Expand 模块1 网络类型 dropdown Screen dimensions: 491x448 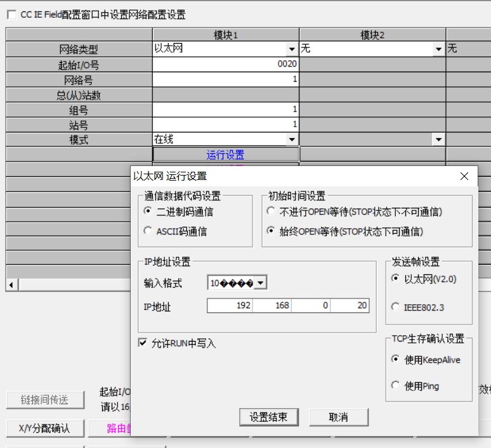[x=292, y=49]
